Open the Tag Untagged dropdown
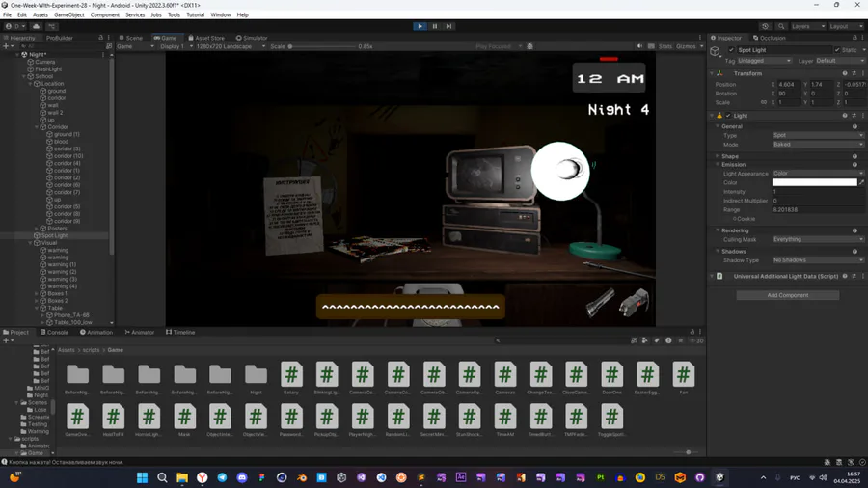The height and width of the screenshot is (488, 868). click(765, 61)
